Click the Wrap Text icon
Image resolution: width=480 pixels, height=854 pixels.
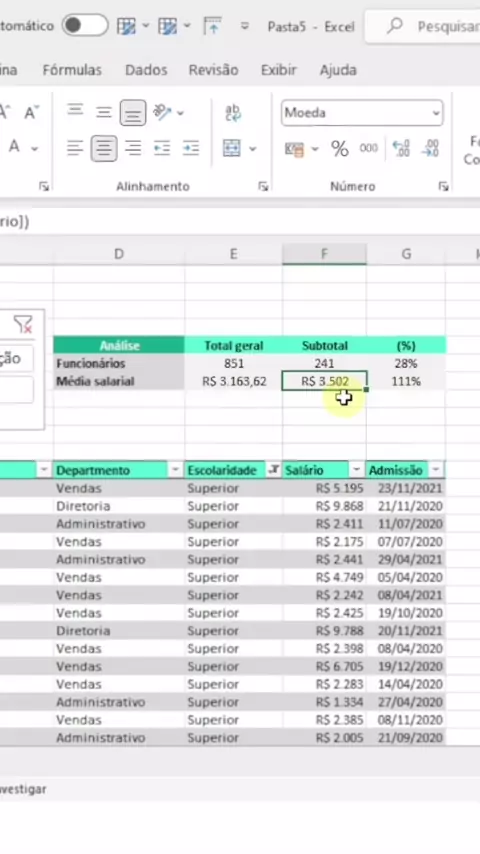(x=233, y=113)
